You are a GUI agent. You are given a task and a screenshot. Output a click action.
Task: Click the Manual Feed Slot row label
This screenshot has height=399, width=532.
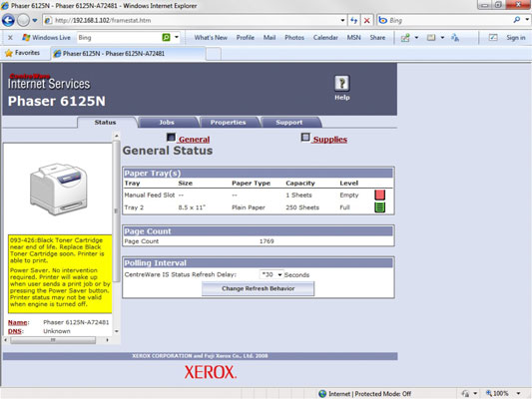(x=150, y=195)
